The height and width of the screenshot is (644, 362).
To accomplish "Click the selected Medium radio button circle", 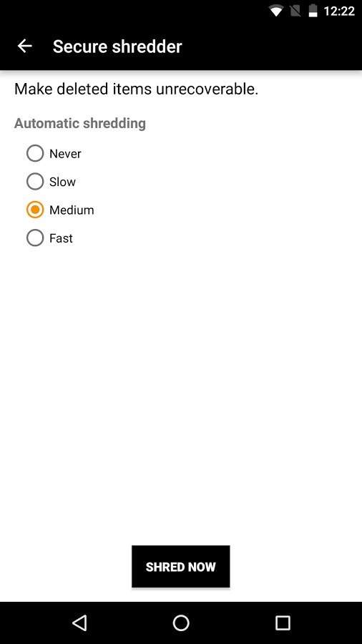I will pyautogui.click(x=35, y=210).
